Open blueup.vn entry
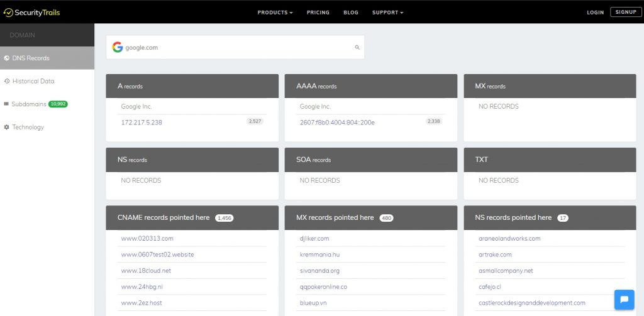 pyautogui.click(x=313, y=303)
